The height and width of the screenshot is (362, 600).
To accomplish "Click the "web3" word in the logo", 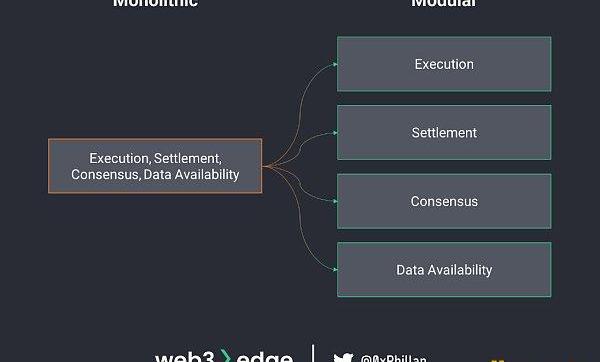I will [185, 357].
